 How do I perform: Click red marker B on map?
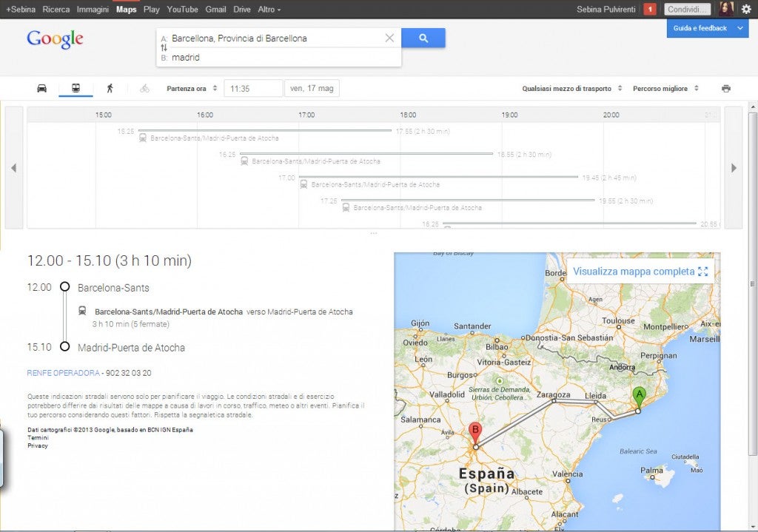click(475, 434)
